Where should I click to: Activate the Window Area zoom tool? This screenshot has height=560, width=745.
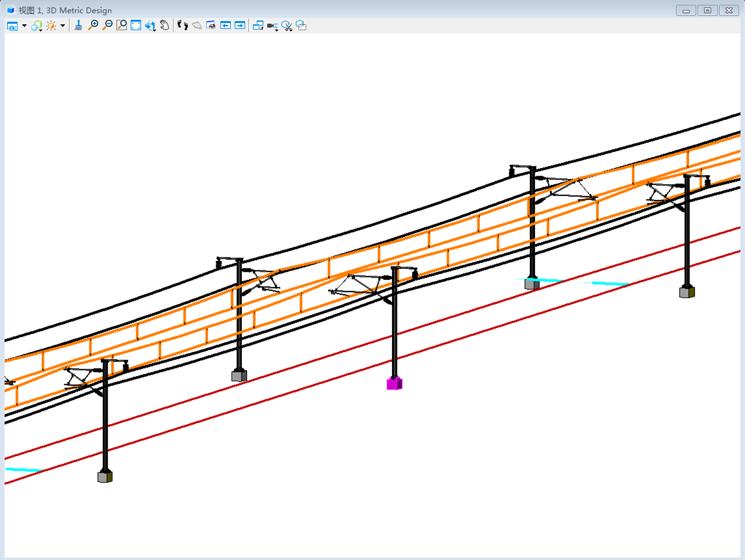click(x=121, y=26)
